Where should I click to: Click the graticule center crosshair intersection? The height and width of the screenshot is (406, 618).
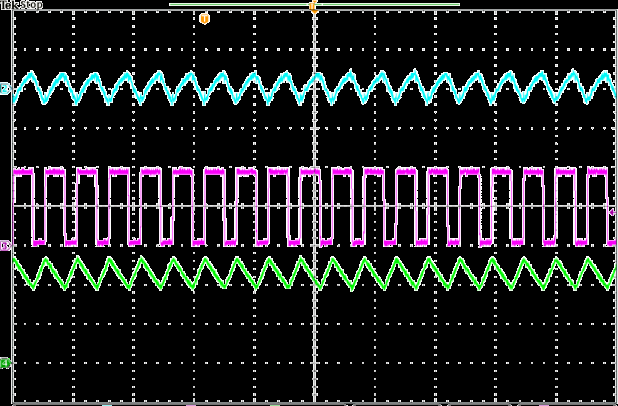(x=315, y=206)
